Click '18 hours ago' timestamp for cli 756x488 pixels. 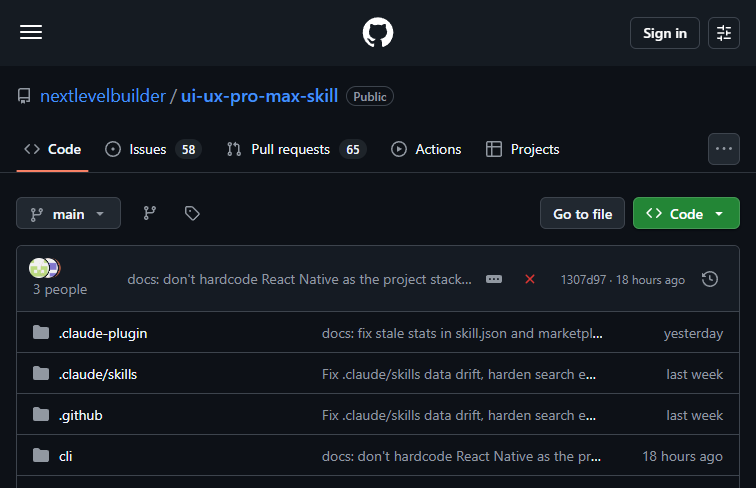(682, 456)
